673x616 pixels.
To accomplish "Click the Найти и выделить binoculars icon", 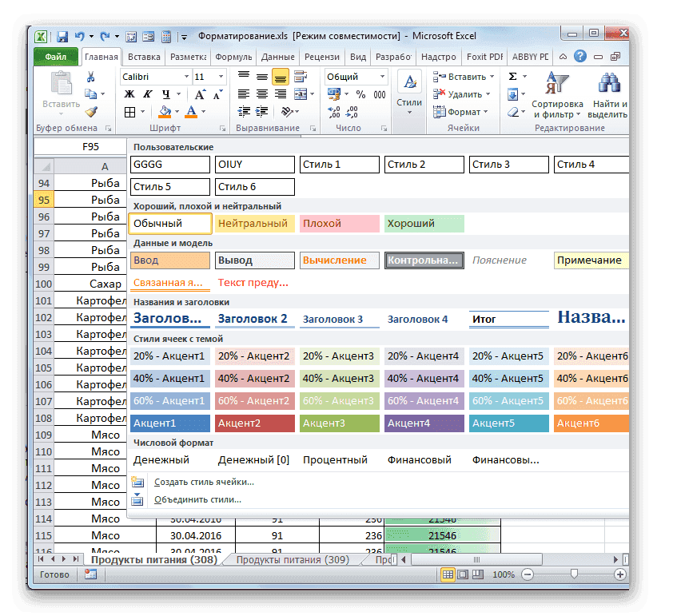I will 609,81.
